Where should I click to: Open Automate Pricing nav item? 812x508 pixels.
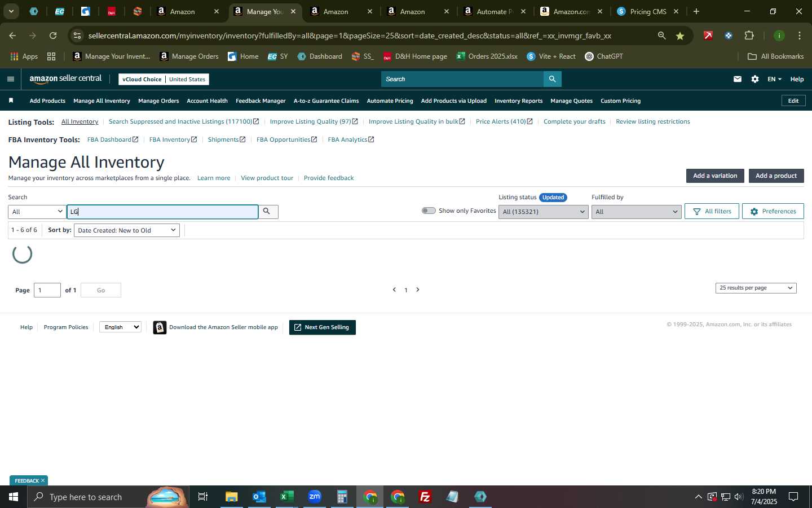coord(390,100)
